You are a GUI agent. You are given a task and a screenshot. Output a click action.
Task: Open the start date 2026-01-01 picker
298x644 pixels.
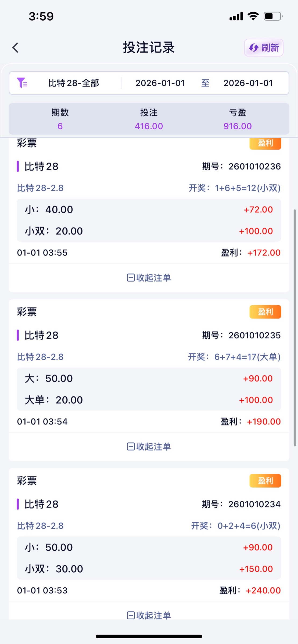coord(160,83)
